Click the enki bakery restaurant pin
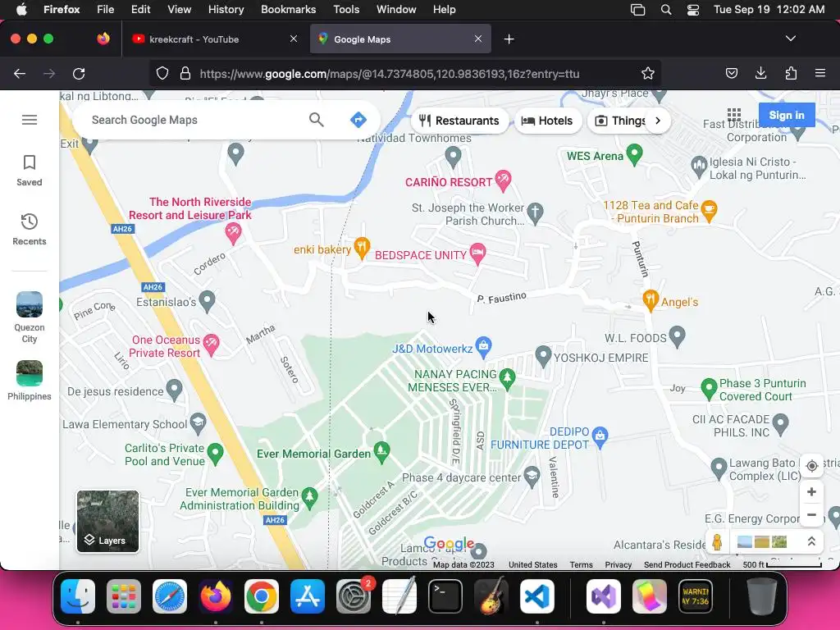 [x=362, y=248]
